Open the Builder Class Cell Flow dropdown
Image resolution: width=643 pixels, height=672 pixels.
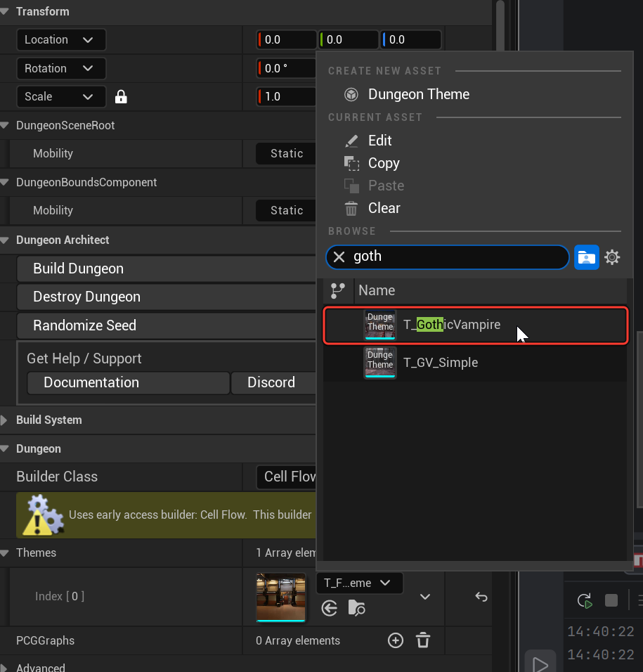tap(287, 477)
